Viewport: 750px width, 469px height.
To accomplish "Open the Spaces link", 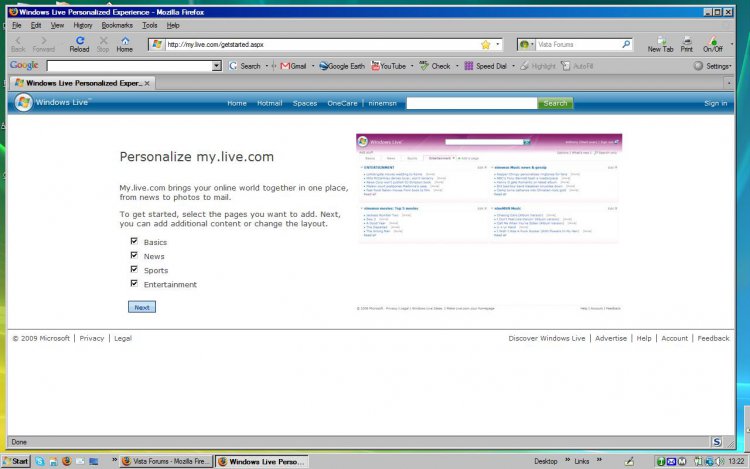I will click(305, 103).
